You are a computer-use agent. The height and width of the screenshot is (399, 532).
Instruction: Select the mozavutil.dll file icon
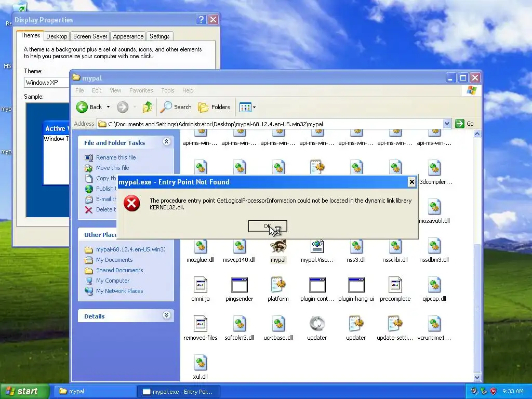[x=434, y=207]
